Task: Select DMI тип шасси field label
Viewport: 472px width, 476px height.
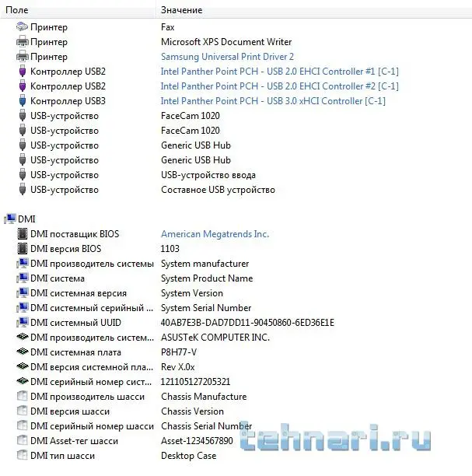Action: [62, 456]
